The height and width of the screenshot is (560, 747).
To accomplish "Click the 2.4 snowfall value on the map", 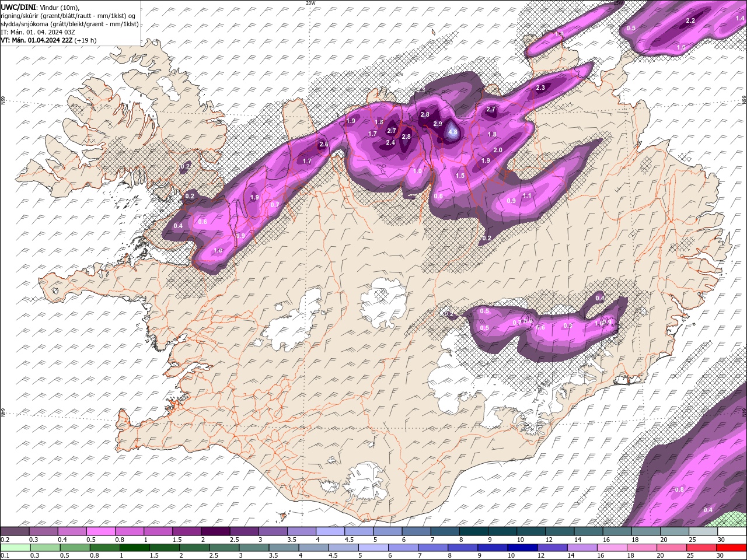I will click(x=390, y=143).
